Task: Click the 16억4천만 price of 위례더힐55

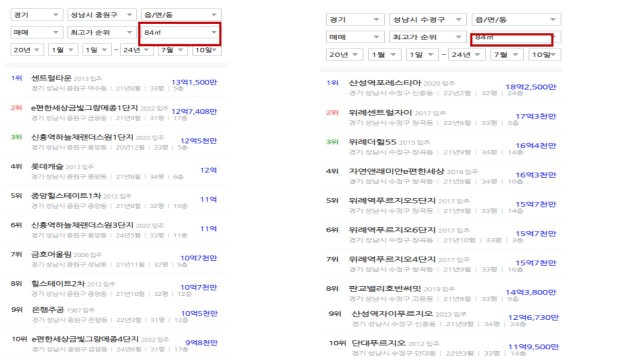Action: coord(536,146)
